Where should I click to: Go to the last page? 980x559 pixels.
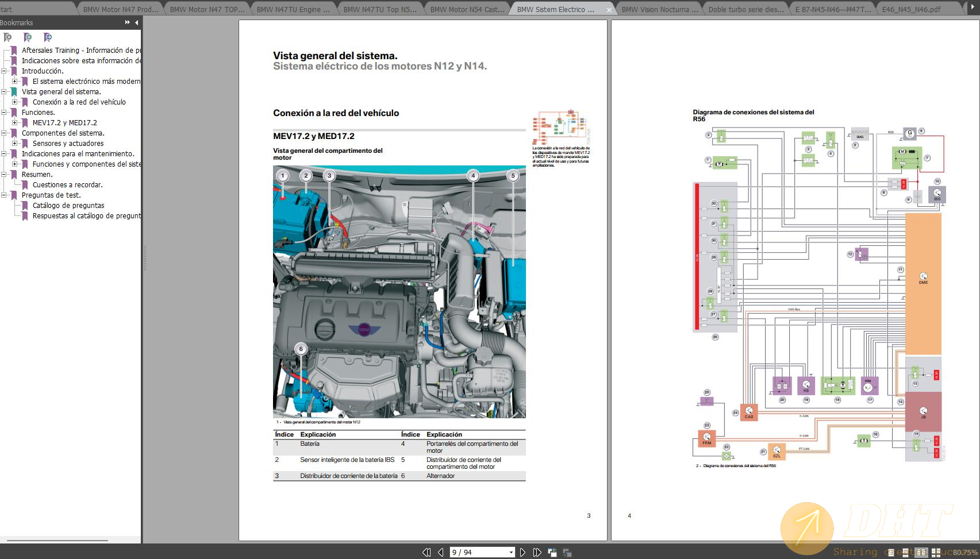537,552
